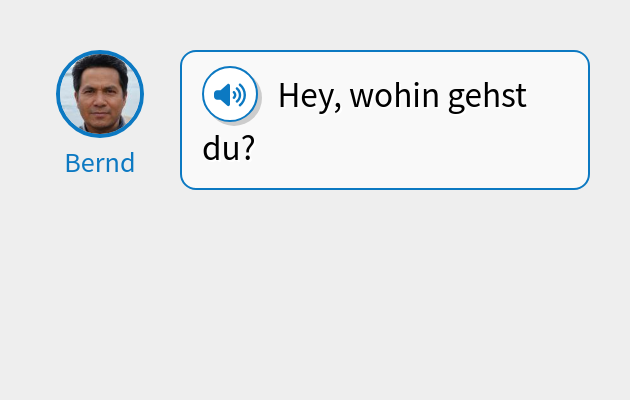Tap the blue sound waves on the speaker
The image size is (630, 400).
[x=239, y=95]
